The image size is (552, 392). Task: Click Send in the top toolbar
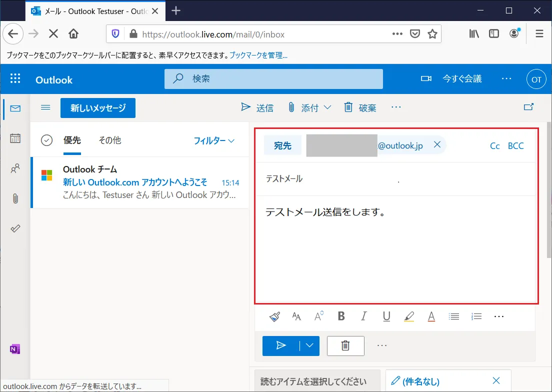pos(257,107)
